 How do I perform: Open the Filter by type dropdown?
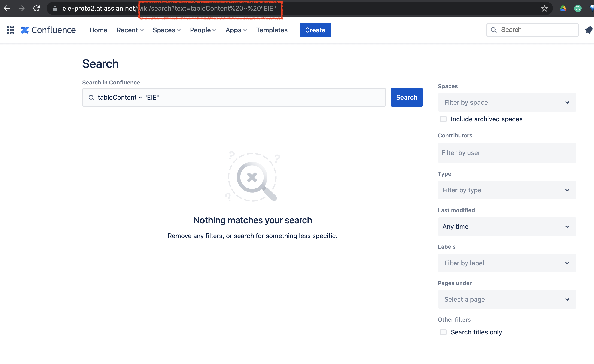507,190
